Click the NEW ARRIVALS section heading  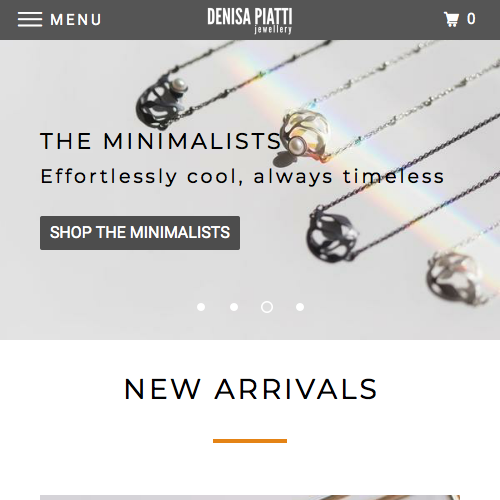(x=250, y=389)
